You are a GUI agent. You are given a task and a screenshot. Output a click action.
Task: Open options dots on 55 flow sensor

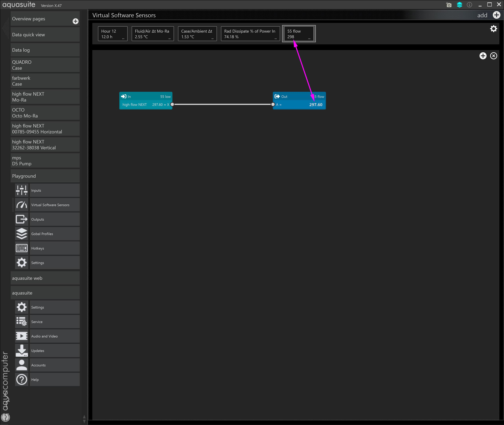click(x=309, y=39)
